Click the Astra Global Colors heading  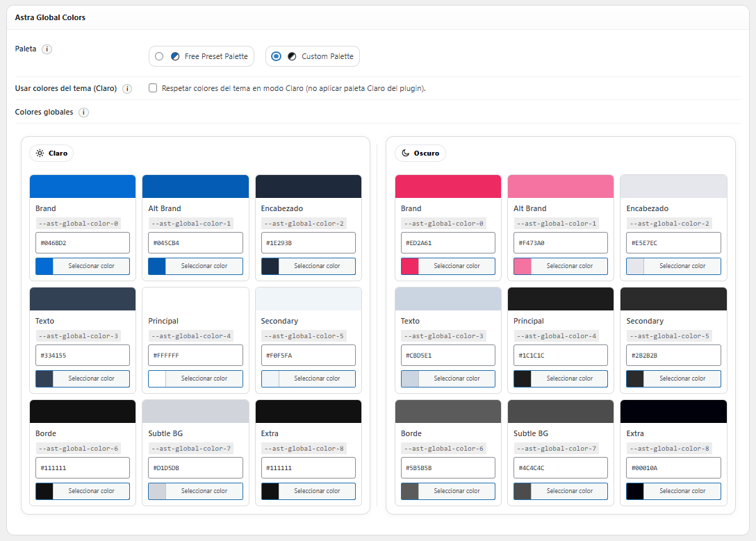[50, 17]
